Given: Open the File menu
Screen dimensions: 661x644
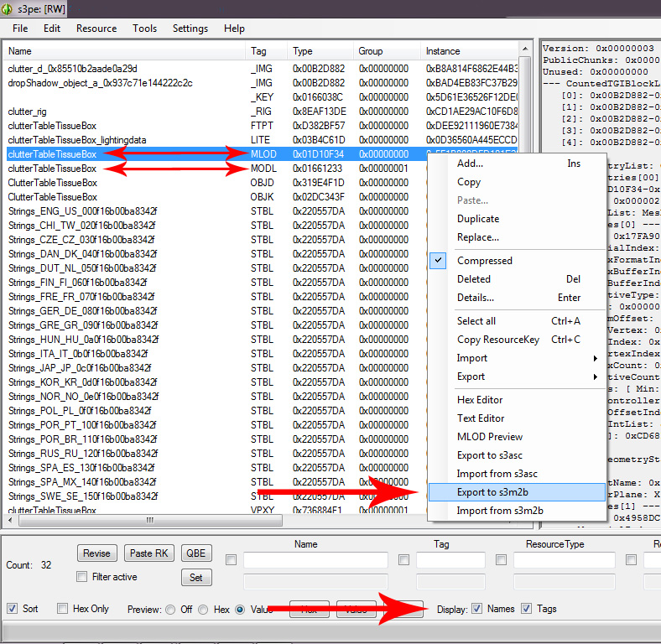Looking at the screenshot, I should click(20, 29).
